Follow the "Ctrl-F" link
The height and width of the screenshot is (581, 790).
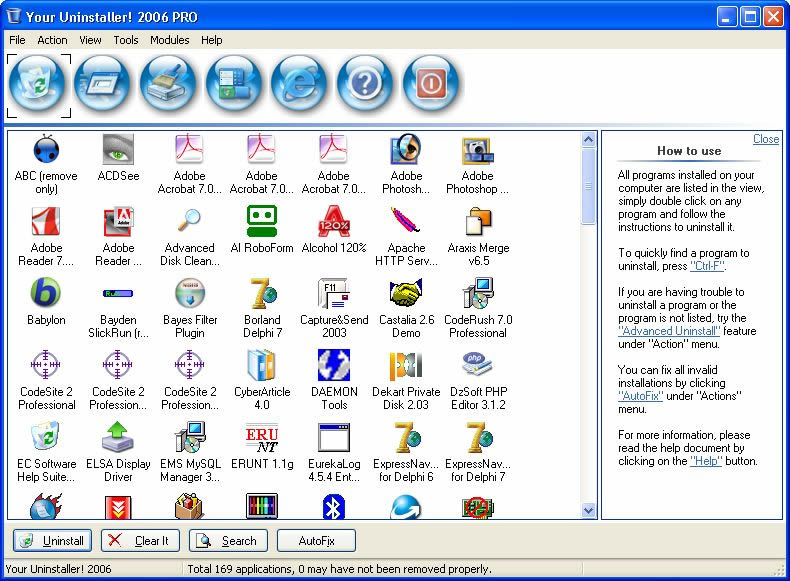point(707,266)
